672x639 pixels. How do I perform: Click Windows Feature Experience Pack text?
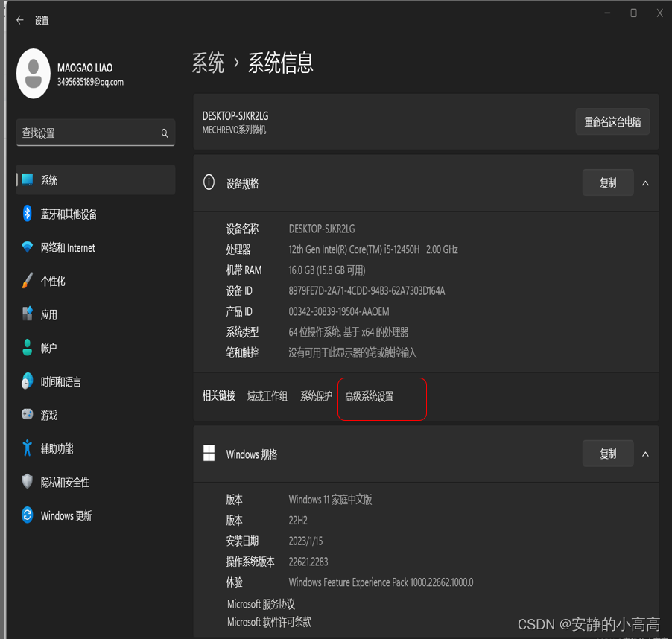point(381,582)
